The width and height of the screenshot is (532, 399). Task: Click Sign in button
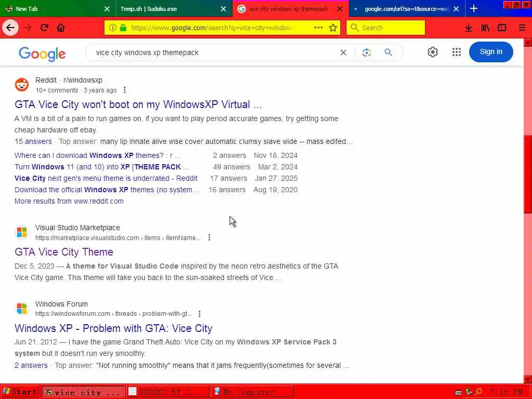pyautogui.click(x=491, y=52)
